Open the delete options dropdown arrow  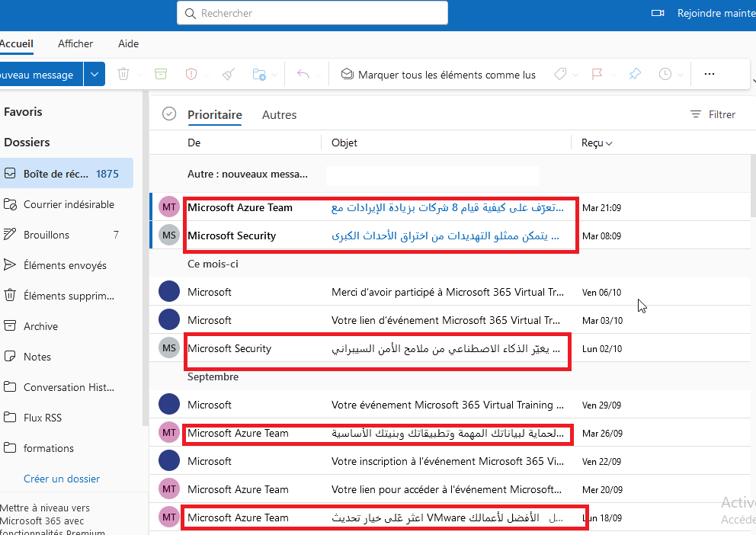(x=139, y=75)
